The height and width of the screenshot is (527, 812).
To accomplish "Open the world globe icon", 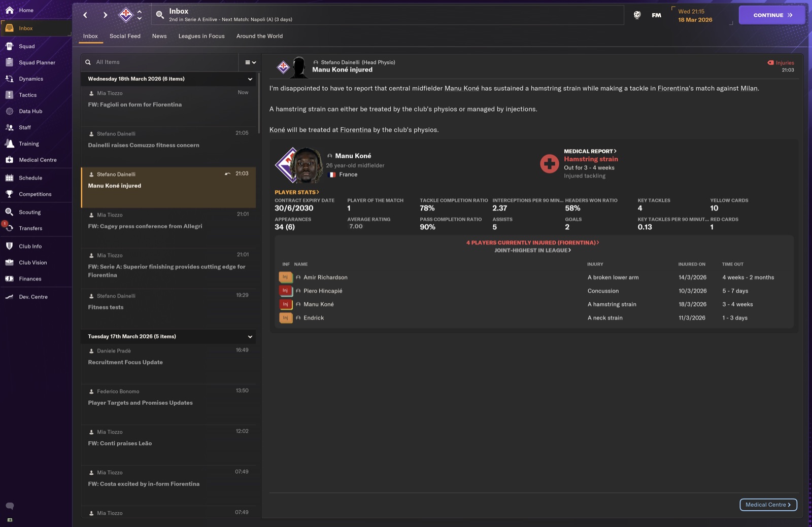I will (x=637, y=15).
